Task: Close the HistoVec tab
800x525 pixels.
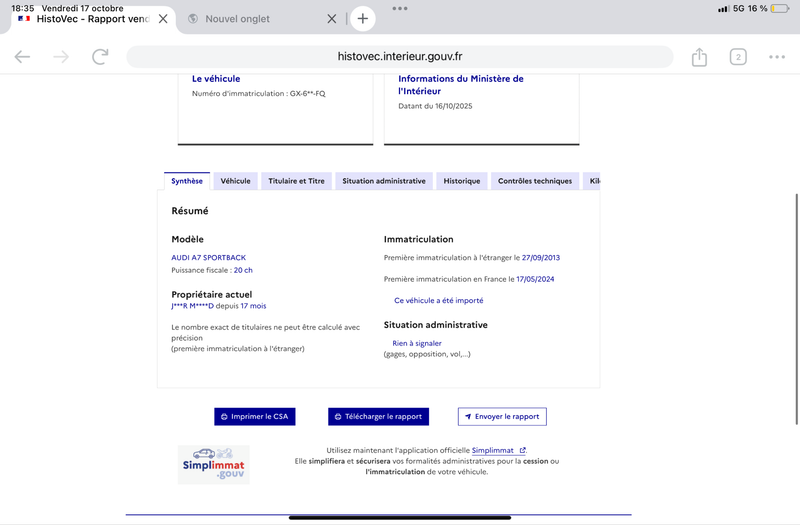Action: point(163,18)
